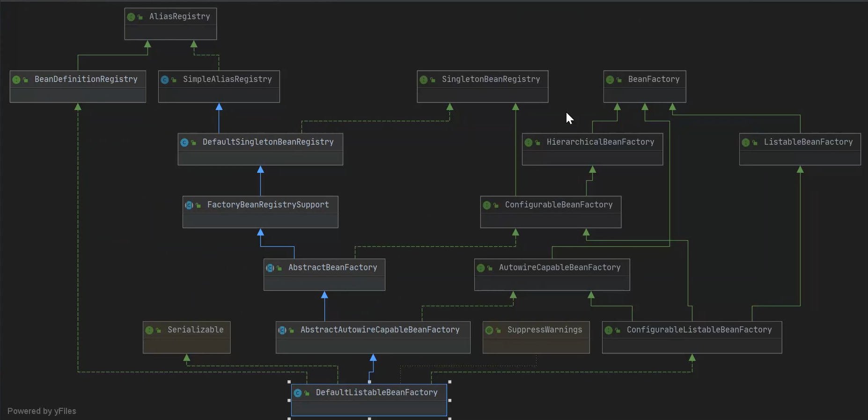This screenshot has height=420, width=868.
Task: Click the abstract class icon on FactoryBeanRegistrySupport
Action: [x=189, y=205]
